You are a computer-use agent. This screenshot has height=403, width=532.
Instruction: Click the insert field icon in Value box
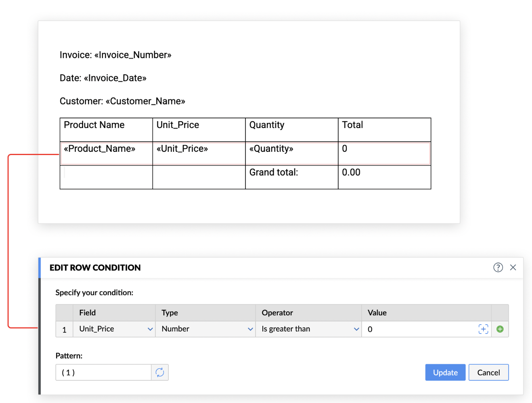(x=483, y=329)
